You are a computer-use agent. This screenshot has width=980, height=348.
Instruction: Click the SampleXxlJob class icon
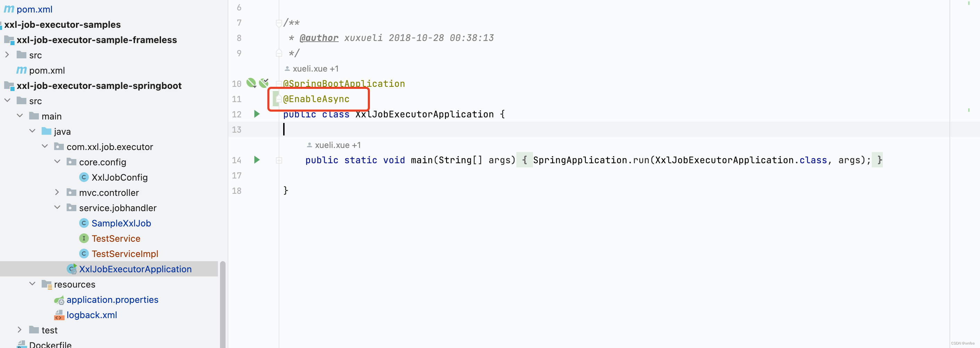click(84, 223)
